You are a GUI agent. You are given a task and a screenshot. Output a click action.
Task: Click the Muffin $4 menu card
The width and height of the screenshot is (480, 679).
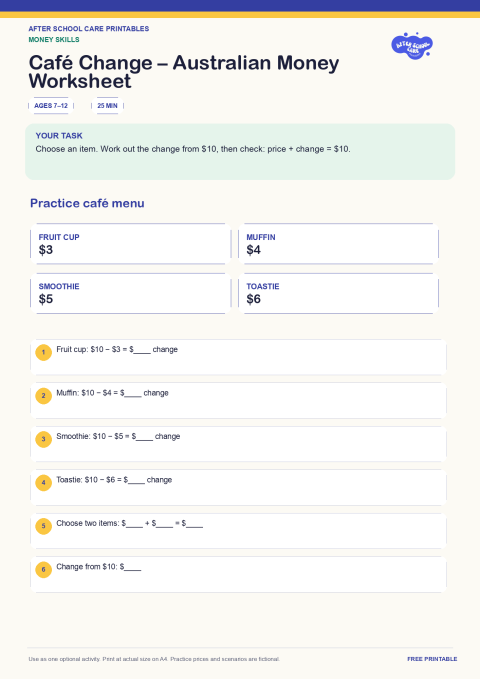tap(338, 244)
